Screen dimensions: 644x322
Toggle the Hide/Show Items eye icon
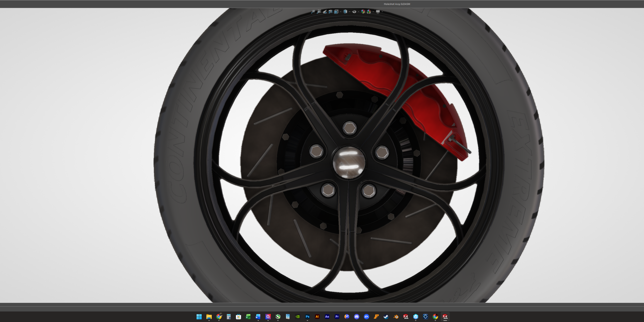tap(354, 12)
